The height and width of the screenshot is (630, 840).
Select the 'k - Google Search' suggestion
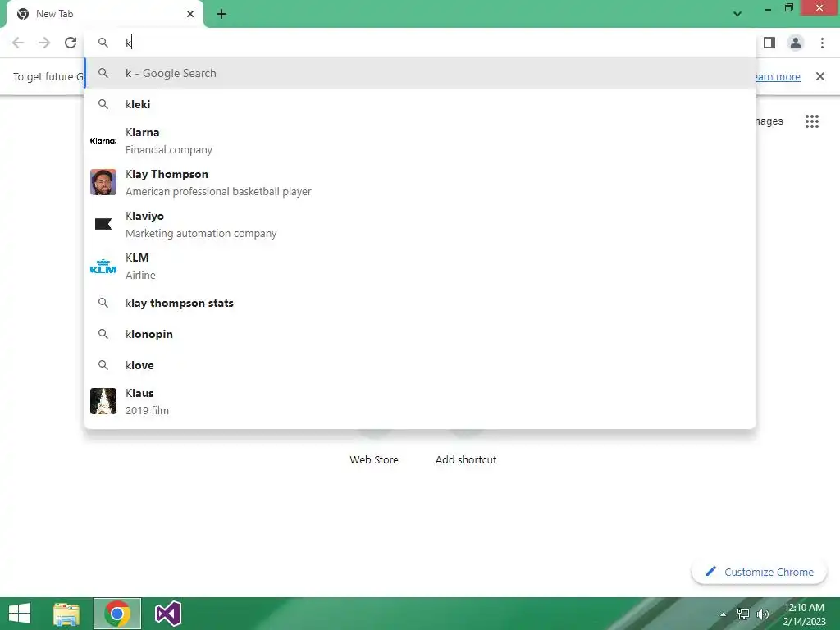coord(421,73)
